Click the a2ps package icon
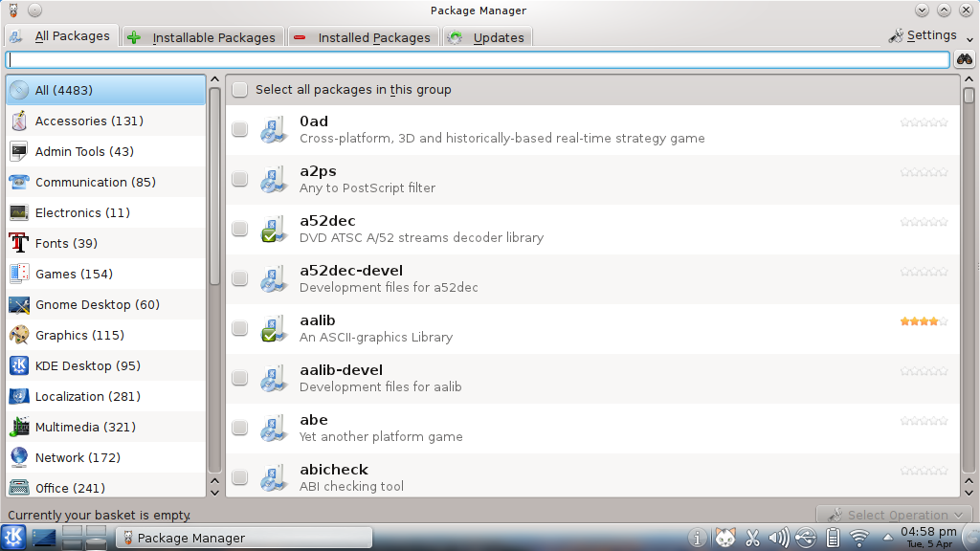The height and width of the screenshot is (551, 980). tap(274, 179)
